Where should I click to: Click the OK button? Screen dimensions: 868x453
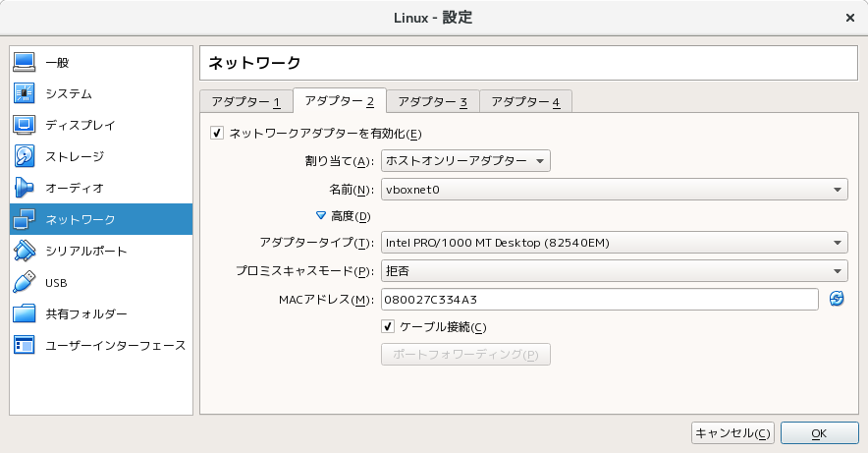pos(819,433)
